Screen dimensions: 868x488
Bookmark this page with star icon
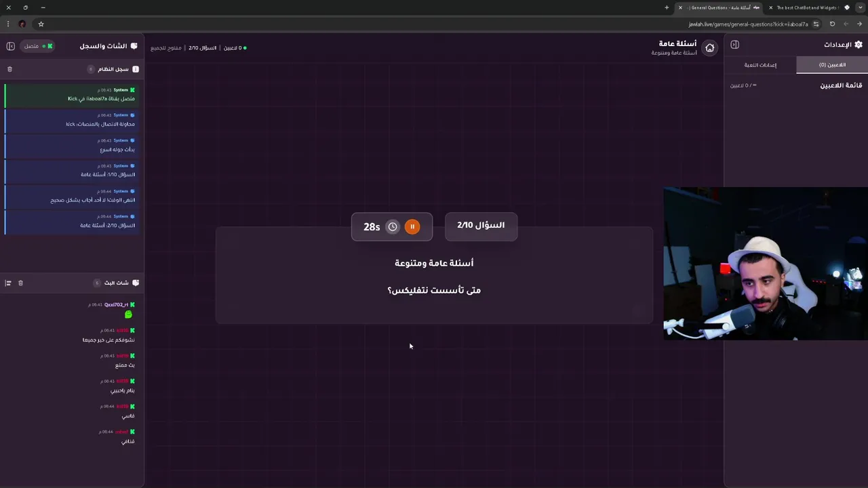[x=41, y=24]
